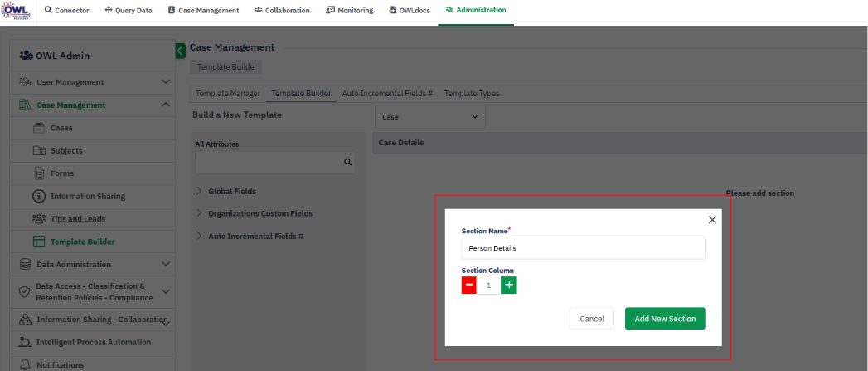Expand User Management section chevron
Viewport: 868px width, 371px height.
[x=166, y=82]
